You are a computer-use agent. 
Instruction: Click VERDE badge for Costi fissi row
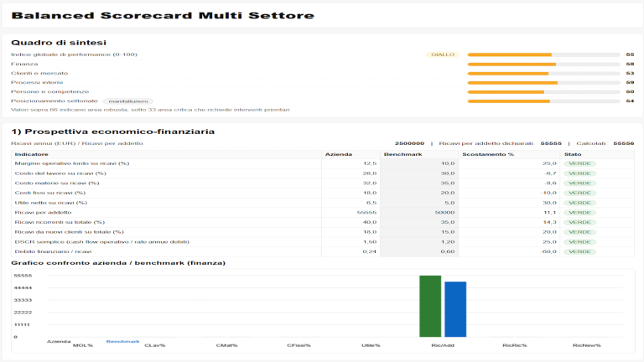[x=579, y=193]
